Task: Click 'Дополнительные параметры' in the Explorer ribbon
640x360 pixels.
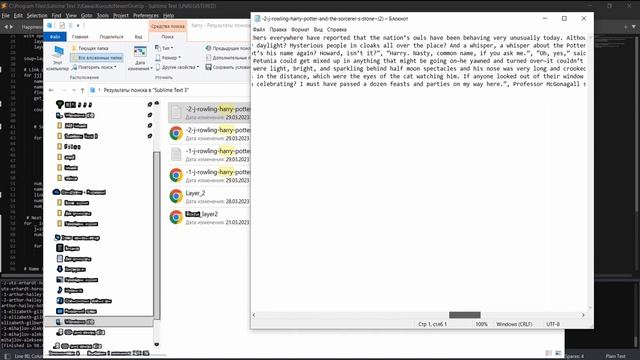Action: tap(228, 58)
